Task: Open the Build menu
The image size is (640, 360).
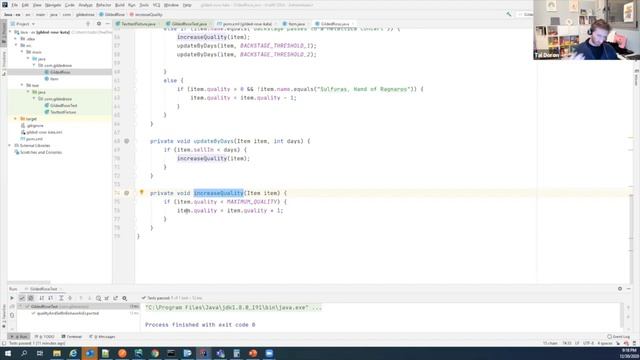Action: tap(120, 5)
